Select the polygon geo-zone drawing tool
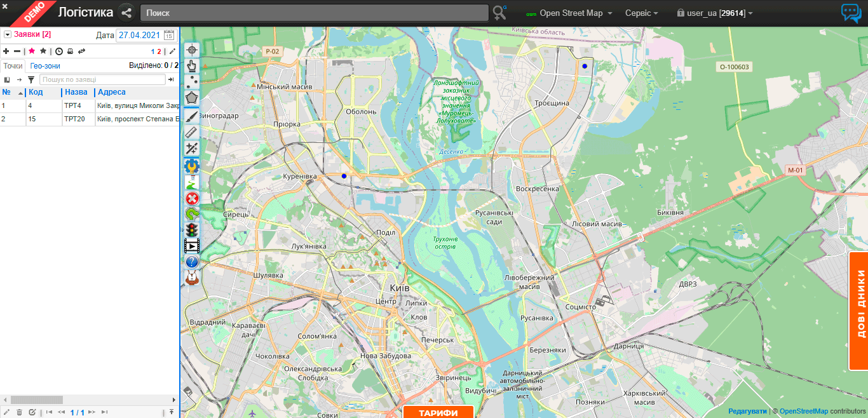The height and width of the screenshot is (418, 868). (192, 98)
